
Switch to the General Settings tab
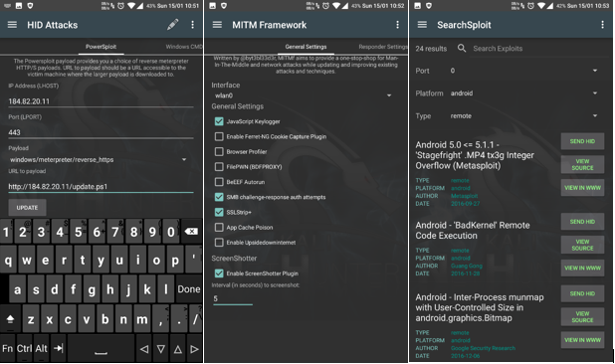pos(306,47)
